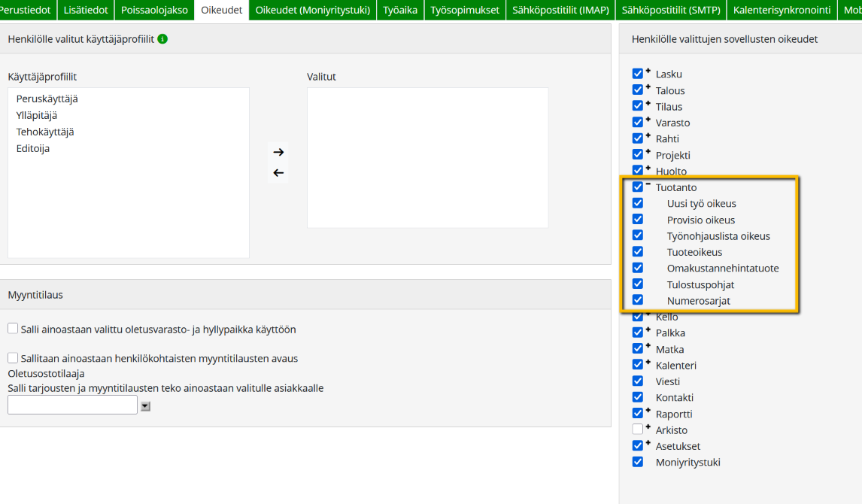Image resolution: width=862 pixels, height=504 pixels.
Task: Expand the Lasku rights plus icon
Action: click(x=648, y=71)
